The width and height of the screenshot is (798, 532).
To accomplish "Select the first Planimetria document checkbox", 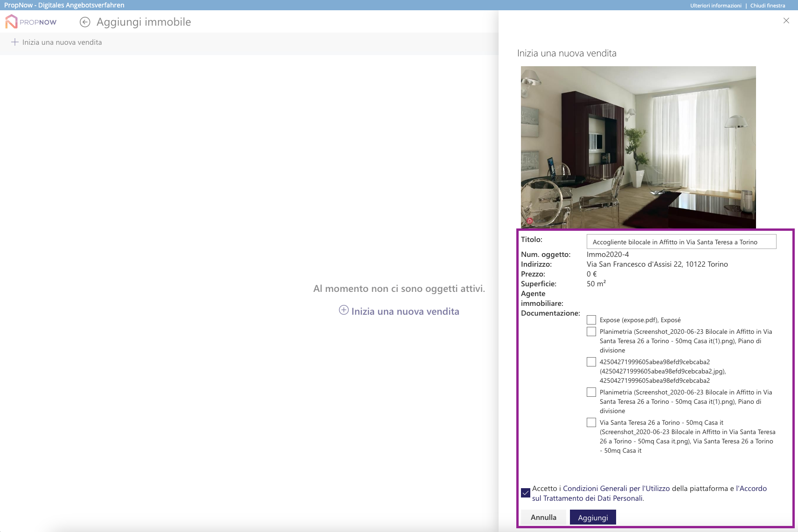I will click(x=591, y=332).
